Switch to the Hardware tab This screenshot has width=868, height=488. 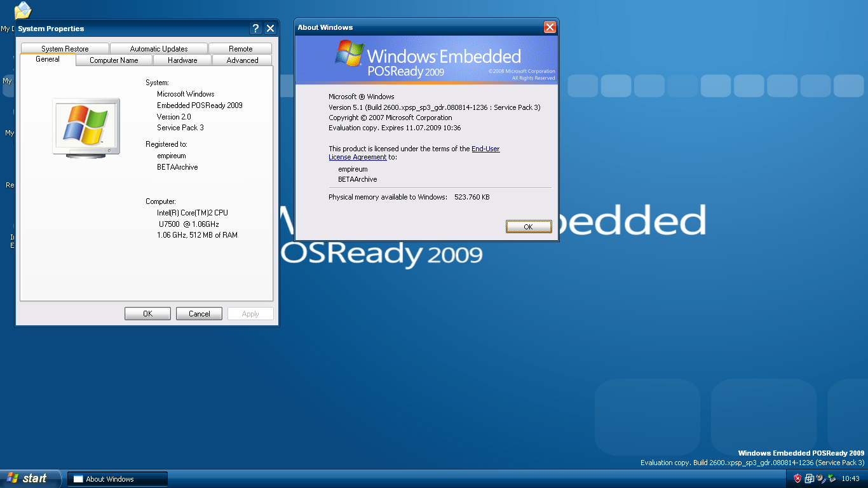coord(182,60)
